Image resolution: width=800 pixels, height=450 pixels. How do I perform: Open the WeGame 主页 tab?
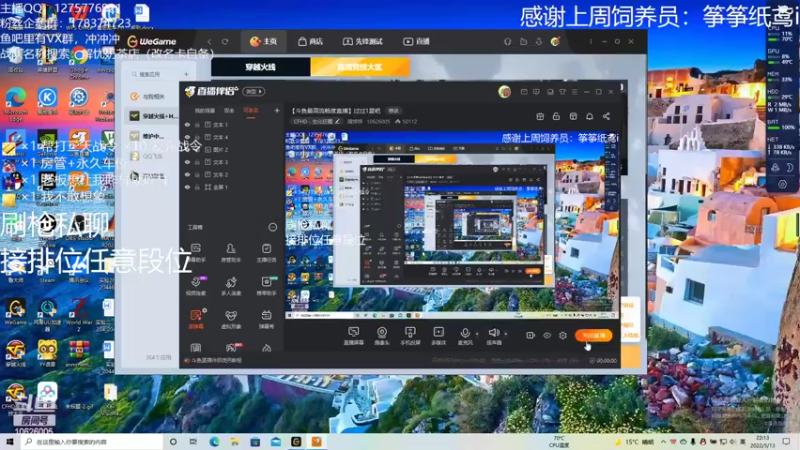pyautogui.click(x=263, y=41)
